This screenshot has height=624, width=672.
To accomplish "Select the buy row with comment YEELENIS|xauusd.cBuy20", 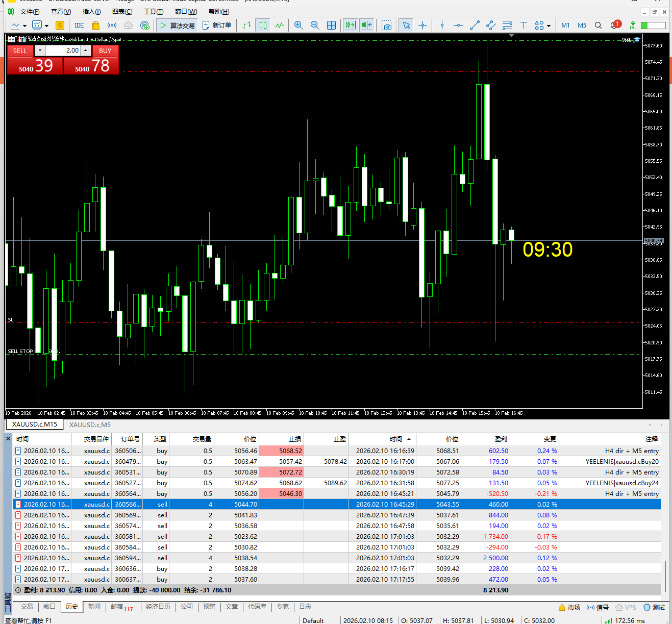I will (x=337, y=461).
